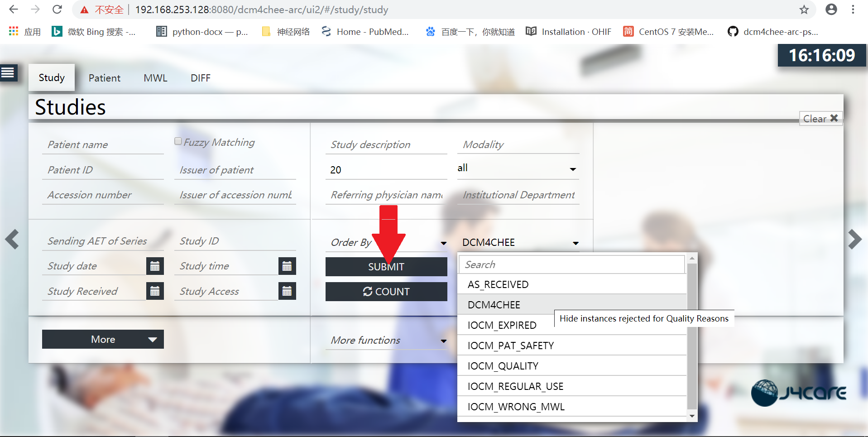This screenshot has height=437, width=868.
Task: Click the Clear X icon
Action: click(834, 118)
